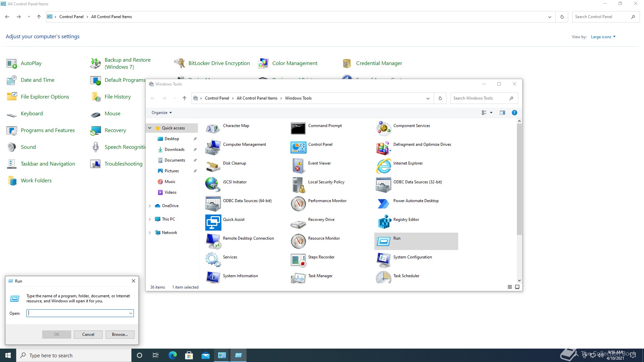The width and height of the screenshot is (644, 362).
Task: Open Microsoft Store from the taskbar
Action: (189, 355)
